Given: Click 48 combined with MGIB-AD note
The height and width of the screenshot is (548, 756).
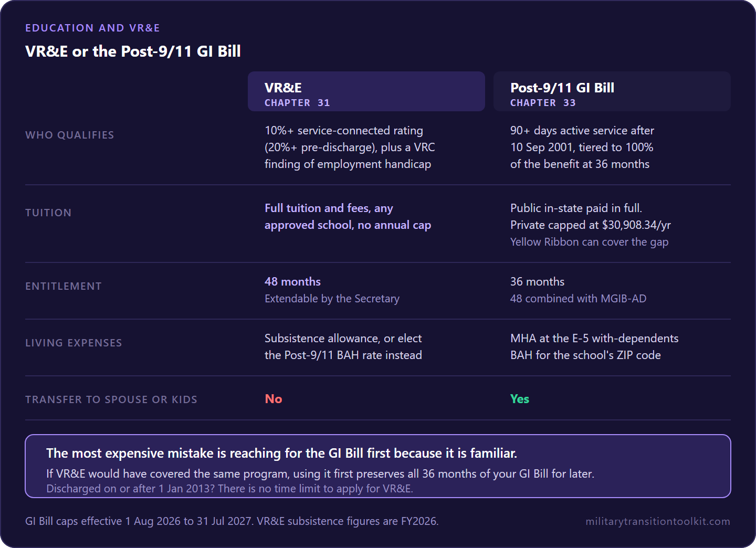Looking at the screenshot, I should (578, 299).
